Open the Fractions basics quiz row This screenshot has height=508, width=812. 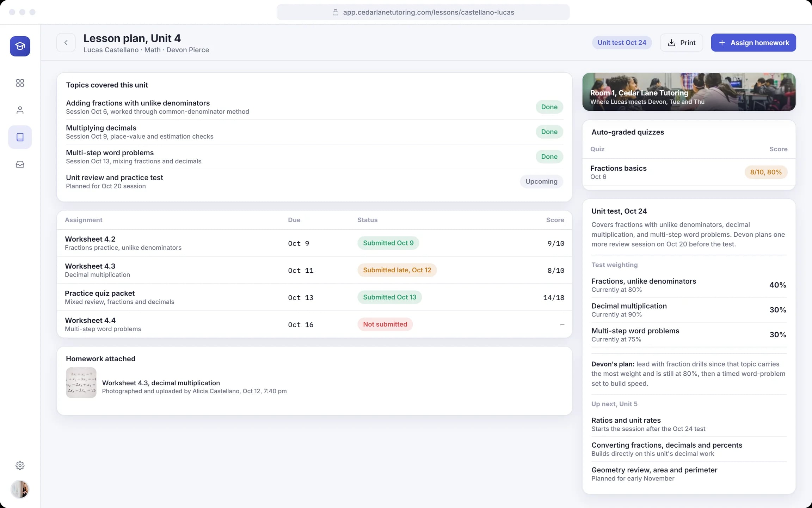pos(689,172)
